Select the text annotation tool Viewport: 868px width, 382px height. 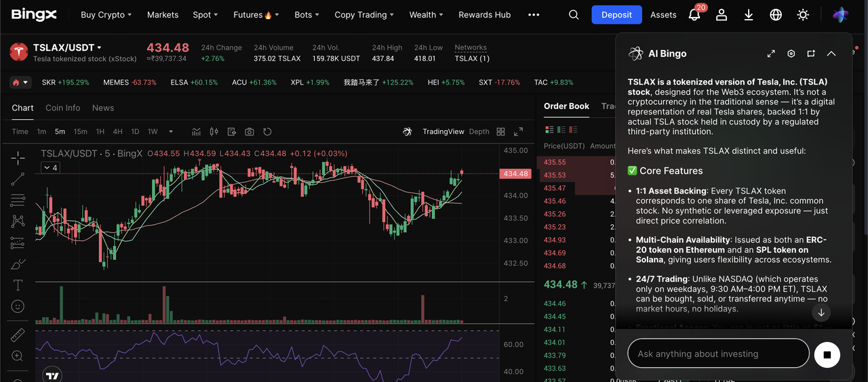(18, 285)
